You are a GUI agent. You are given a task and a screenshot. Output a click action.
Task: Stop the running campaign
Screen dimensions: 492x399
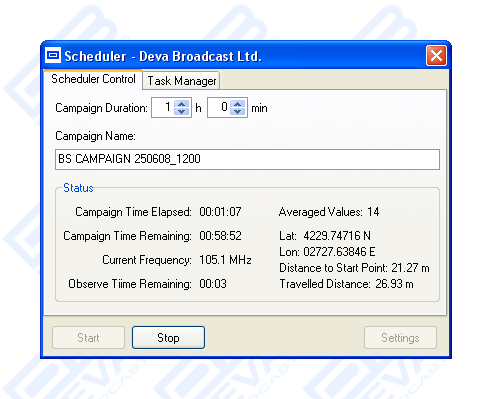click(x=168, y=338)
